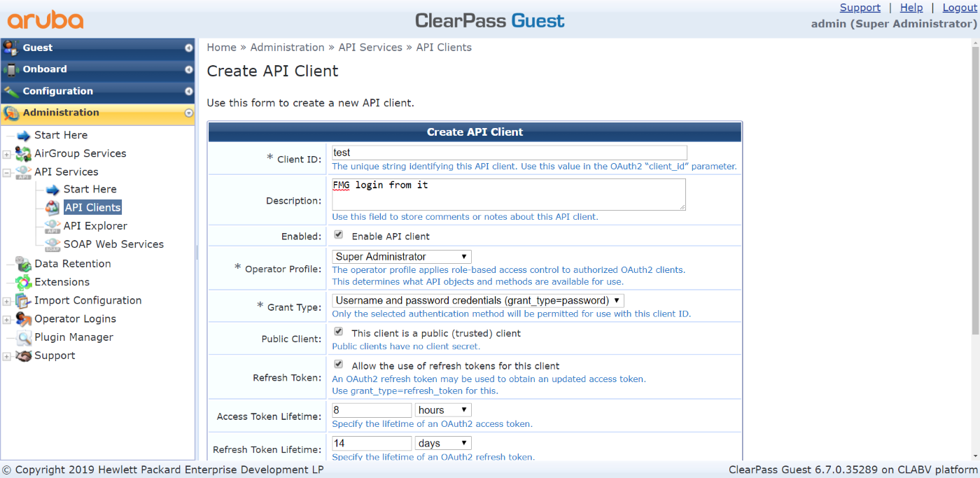
Task: Open the Guest menu section
Action: 98,48
